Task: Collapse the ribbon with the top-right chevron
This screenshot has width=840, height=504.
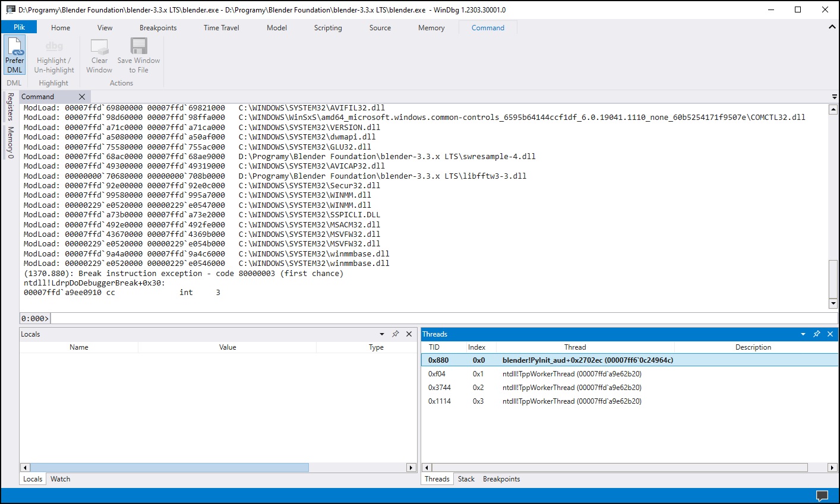Action: (x=832, y=27)
